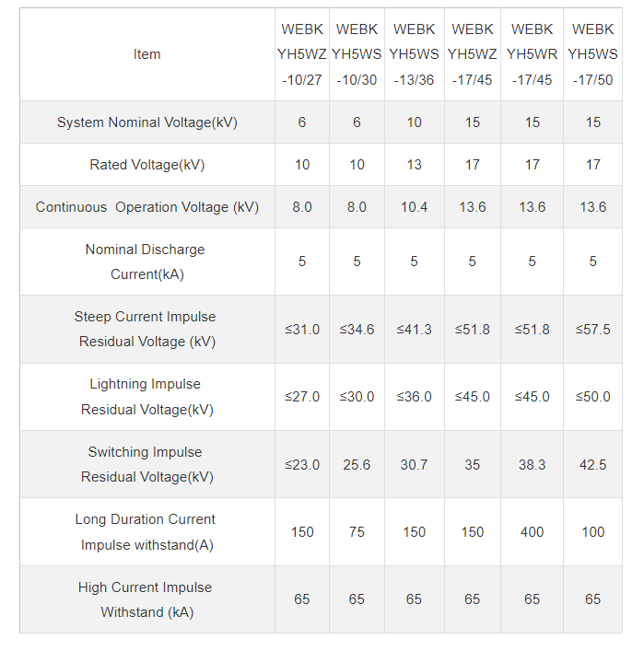The width and height of the screenshot is (644, 651).
Task: Select the ≤57.5 steep current value
Action: [592, 330]
